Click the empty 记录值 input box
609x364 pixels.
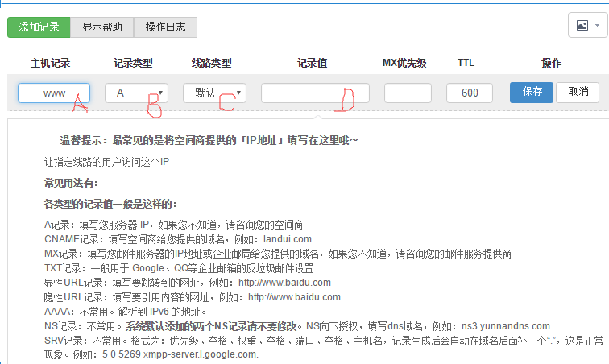coord(315,93)
